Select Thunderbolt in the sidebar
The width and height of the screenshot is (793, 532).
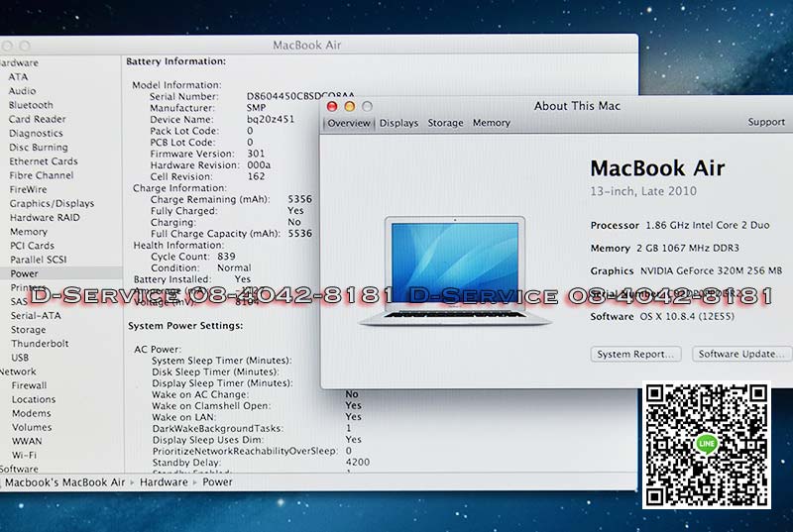coord(40,344)
